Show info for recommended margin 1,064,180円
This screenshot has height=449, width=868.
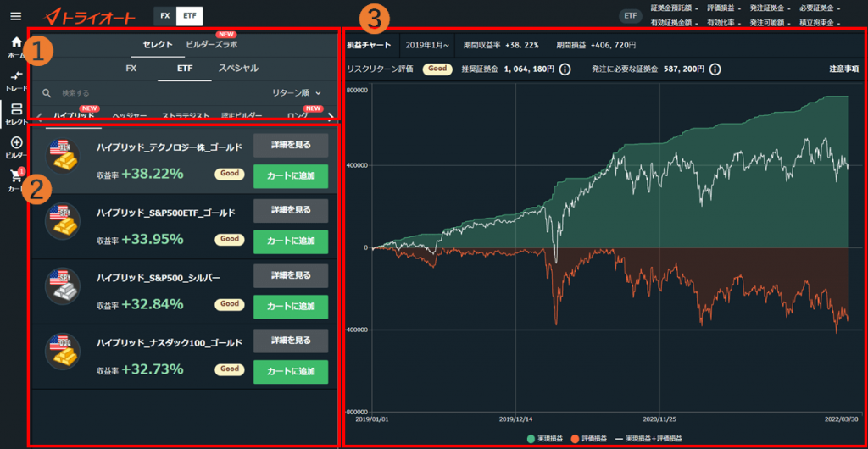(565, 69)
